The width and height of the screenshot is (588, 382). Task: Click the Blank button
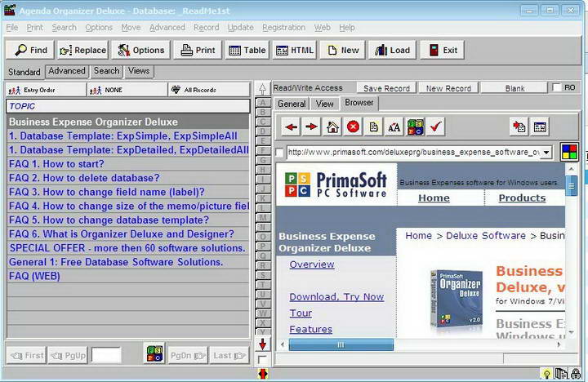coord(514,88)
